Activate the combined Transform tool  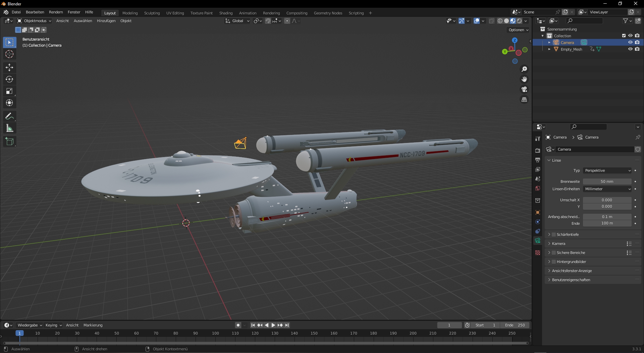(x=9, y=103)
